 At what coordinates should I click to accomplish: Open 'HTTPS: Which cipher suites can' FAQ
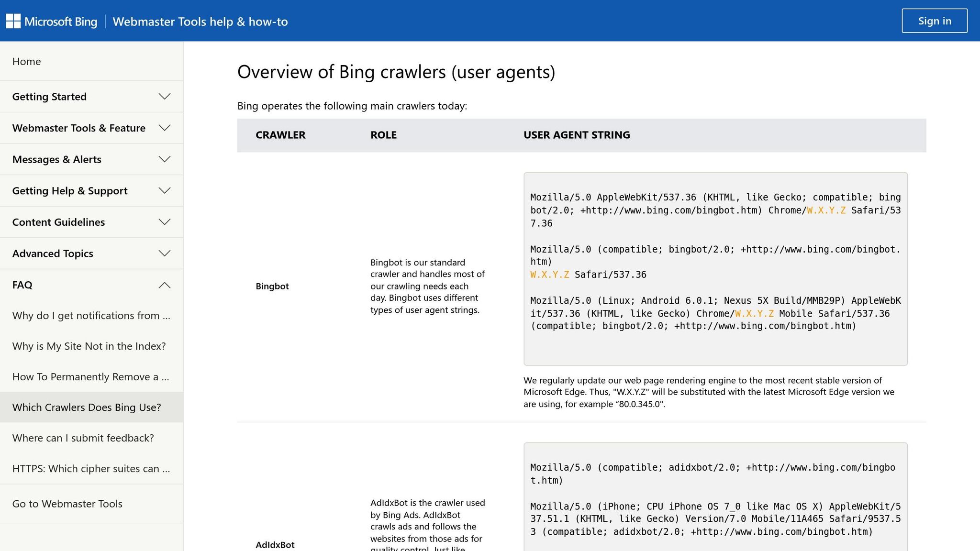91,469
